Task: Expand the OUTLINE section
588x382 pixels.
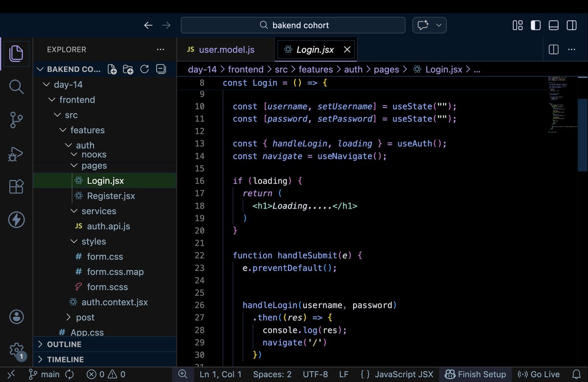Action: [105, 344]
